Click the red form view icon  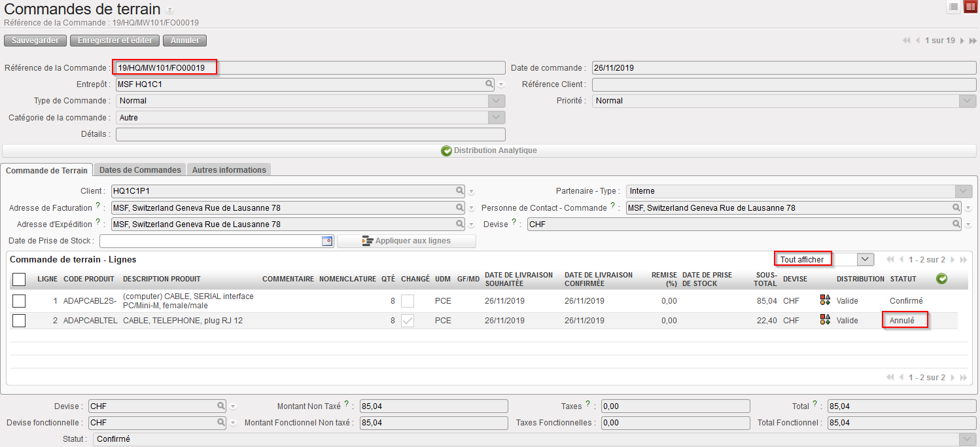970,7
